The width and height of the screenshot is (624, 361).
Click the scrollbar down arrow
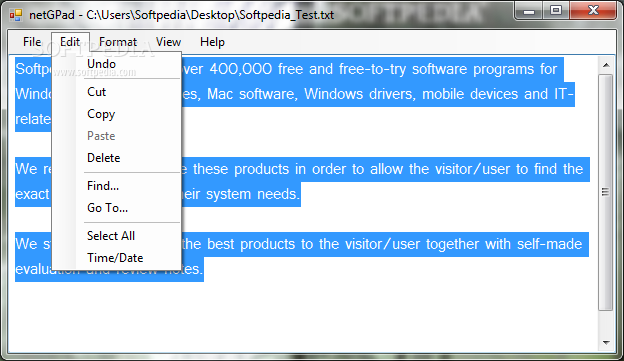(x=606, y=343)
